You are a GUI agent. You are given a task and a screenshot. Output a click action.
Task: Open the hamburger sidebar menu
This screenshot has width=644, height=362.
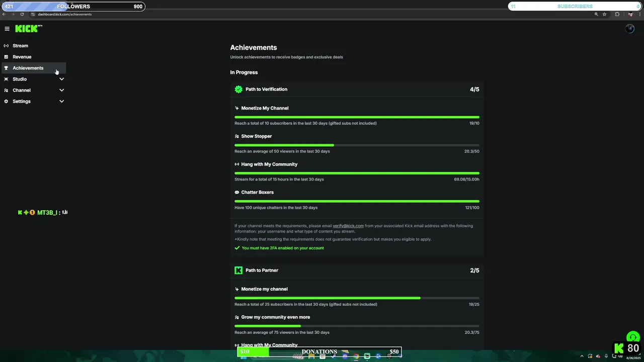[7, 29]
